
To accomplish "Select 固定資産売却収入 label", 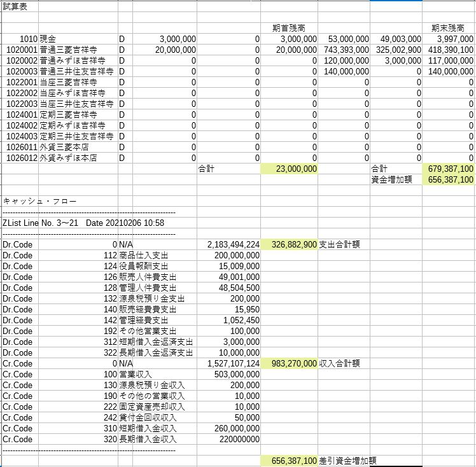I will click(x=152, y=407).
